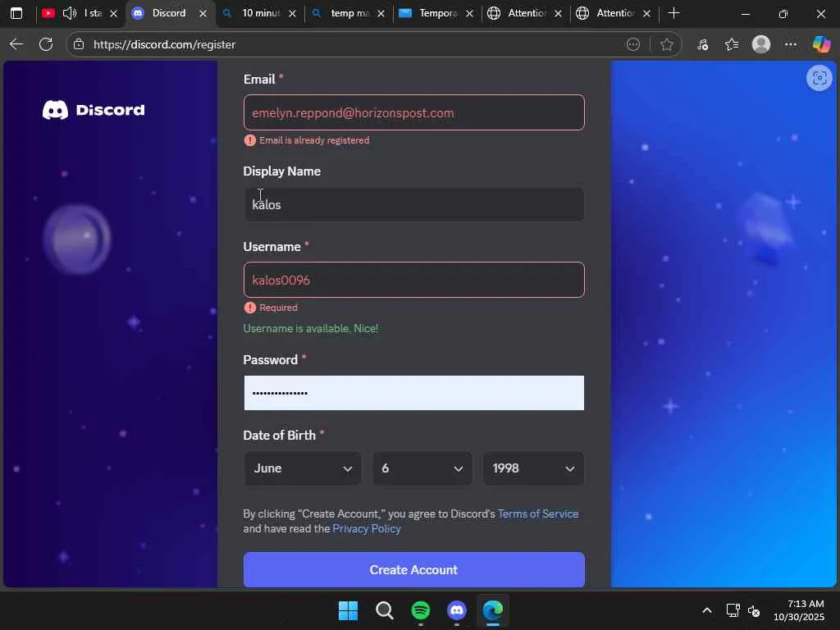This screenshot has height=630, width=840.
Task: Close the Temporary mail tab
Action: [x=469, y=14]
